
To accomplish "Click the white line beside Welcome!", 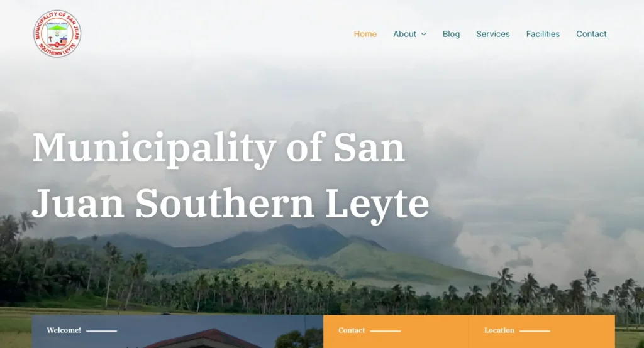I will pos(101,331).
